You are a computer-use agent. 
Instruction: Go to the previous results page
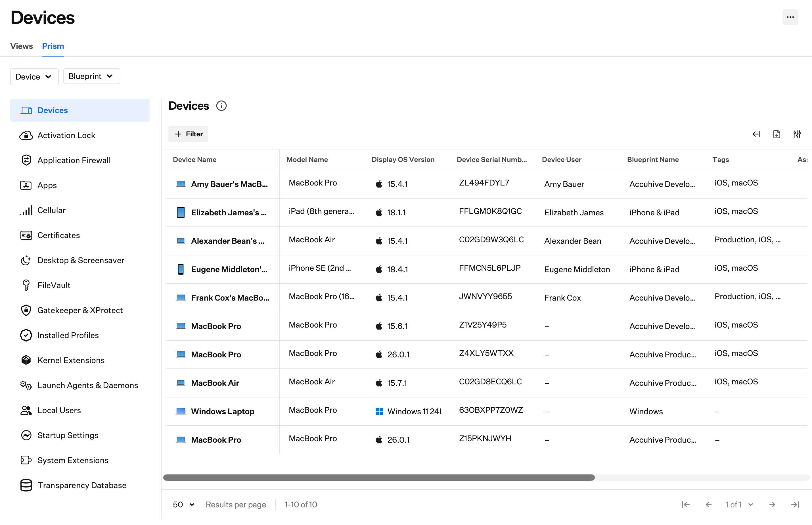(x=708, y=505)
